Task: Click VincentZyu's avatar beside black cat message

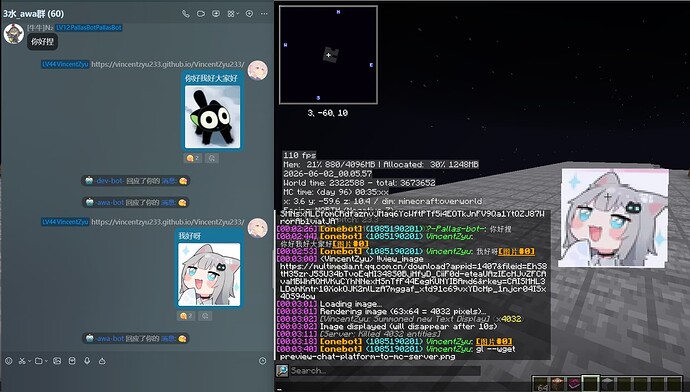Action: point(257,70)
